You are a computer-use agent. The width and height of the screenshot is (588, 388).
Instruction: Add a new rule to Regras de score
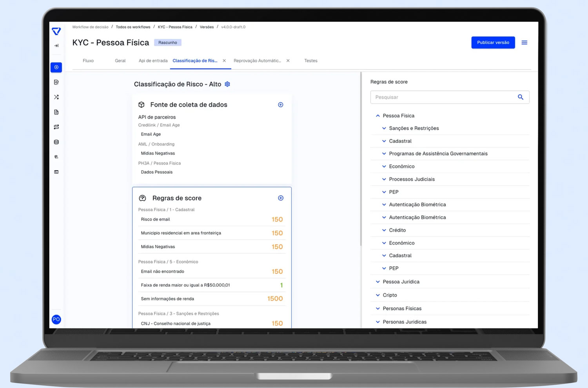click(x=281, y=198)
